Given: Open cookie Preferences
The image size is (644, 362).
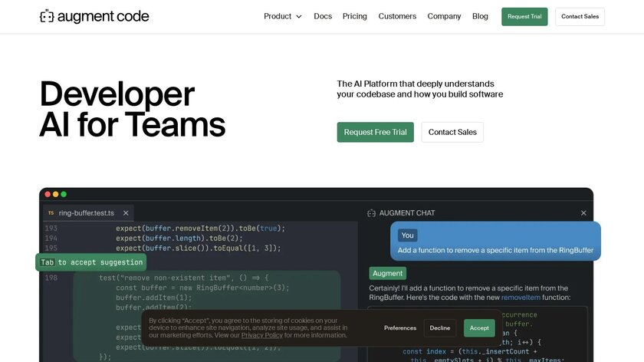Looking at the screenshot, I should tap(400, 328).
